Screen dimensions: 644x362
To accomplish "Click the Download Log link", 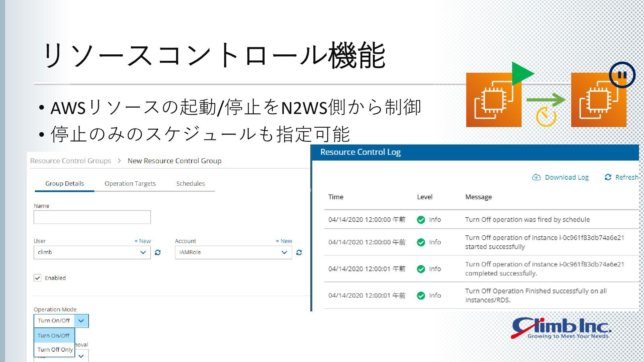I will tap(567, 177).
